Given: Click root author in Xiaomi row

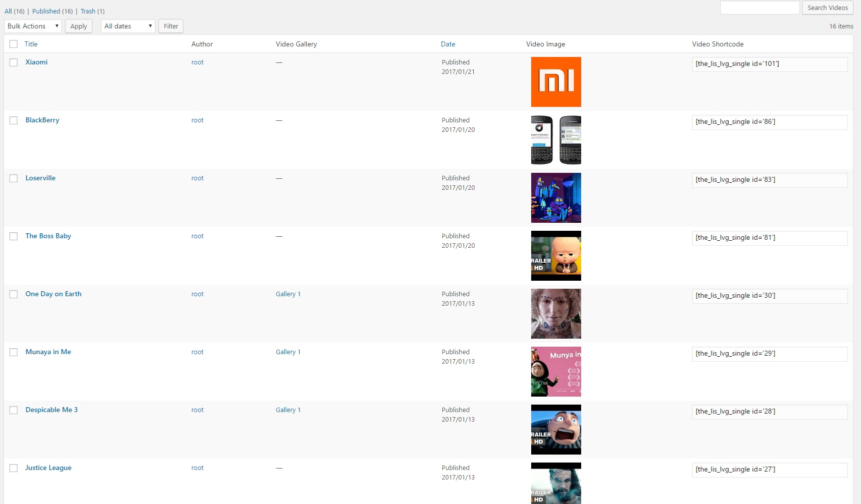Looking at the screenshot, I should pos(197,62).
